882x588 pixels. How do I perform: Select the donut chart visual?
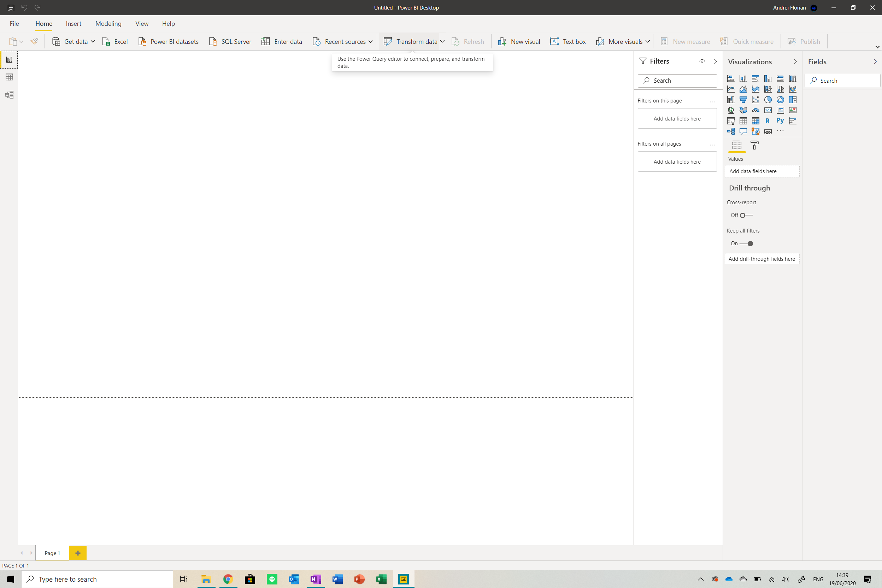[x=780, y=100]
